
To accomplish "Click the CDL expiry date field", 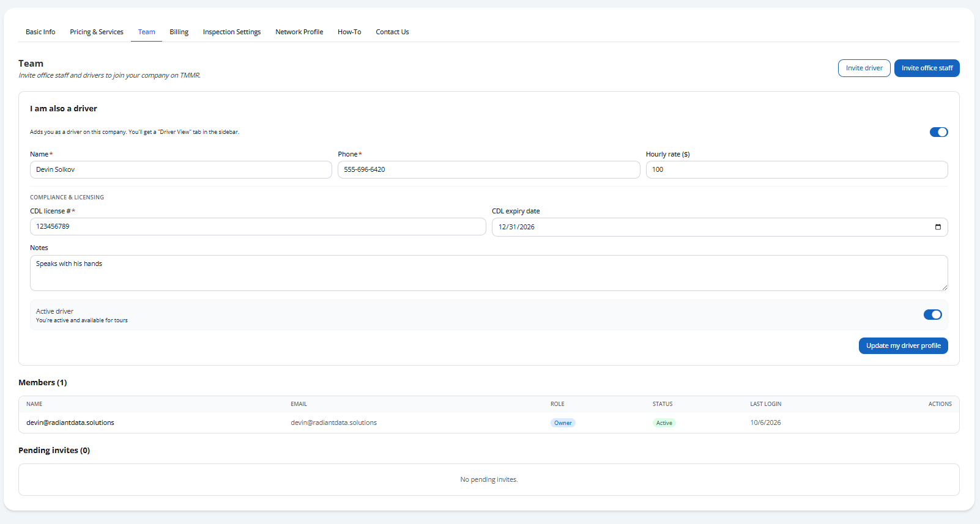I will (719, 227).
